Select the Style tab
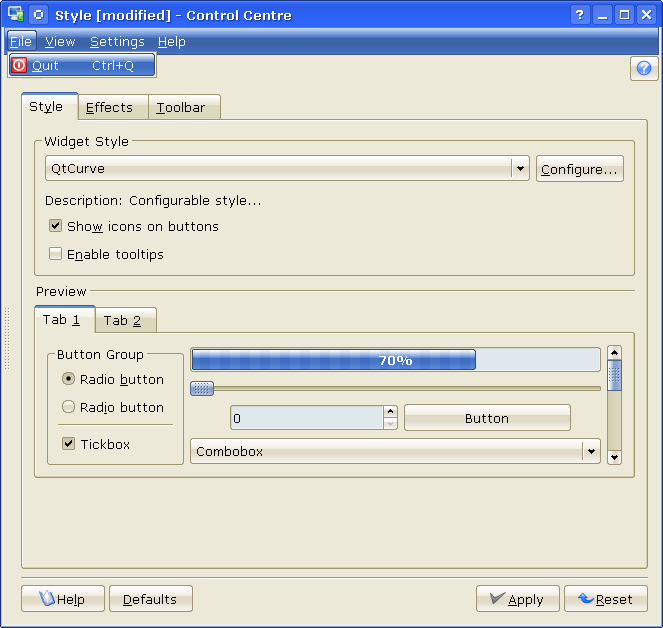 (x=49, y=106)
